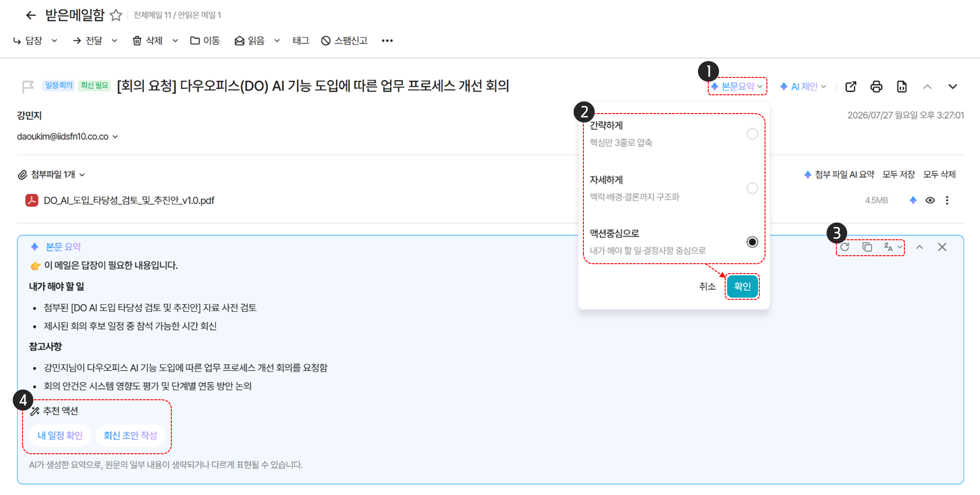Click the 내 일정 확인 action
Image resolution: width=980 pixels, height=495 pixels.
tap(60, 436)
